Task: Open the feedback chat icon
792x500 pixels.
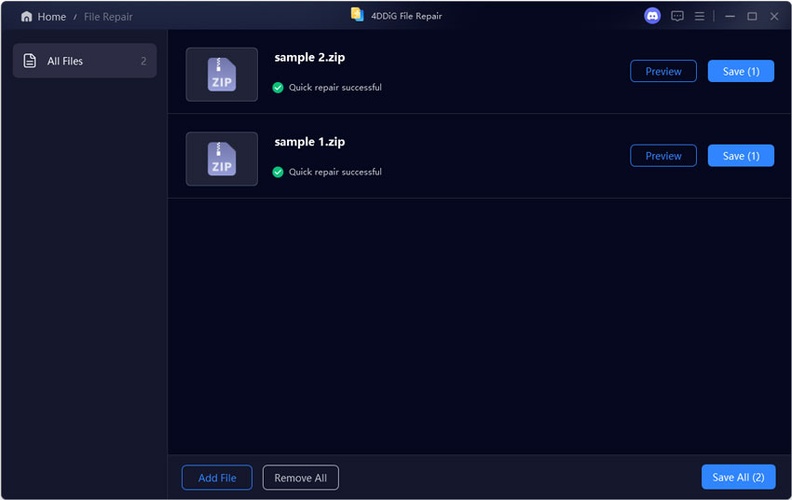Action: click(x=677, y=16)
